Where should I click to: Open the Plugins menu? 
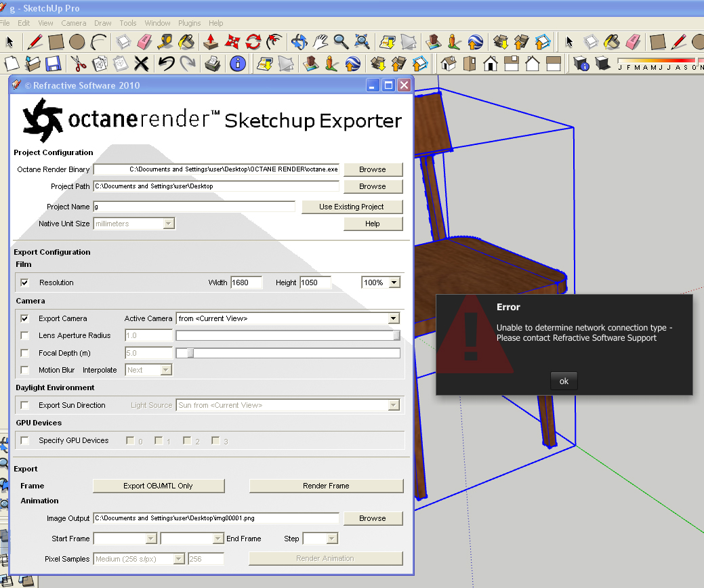coord(190,23)
